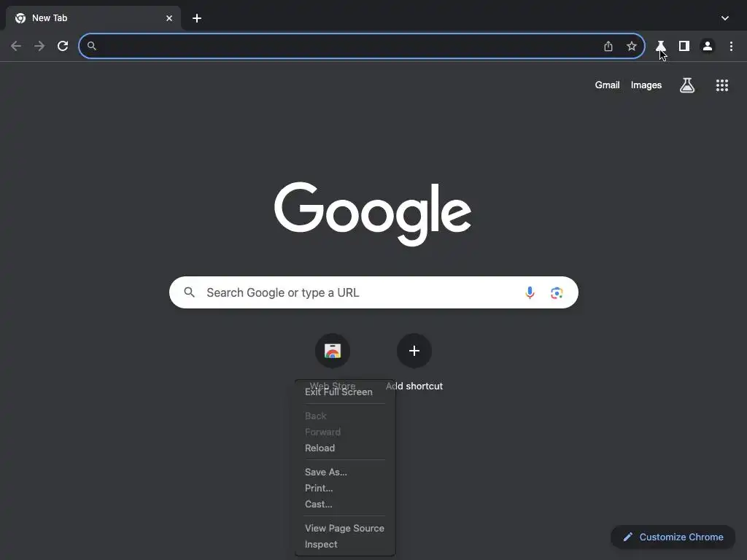Image resolution: width=747 pixels, height=560 pixels.
Task: Click the Google logo
Action: [x=373, y=214]
